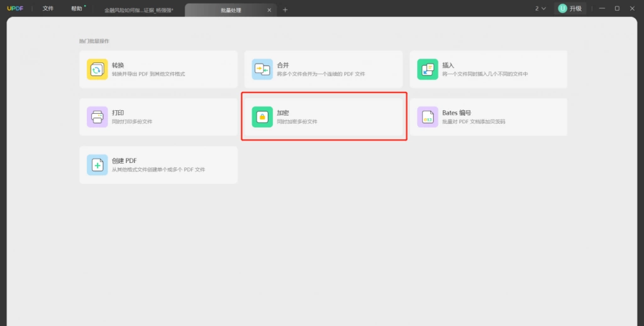Open the 文件 menu
Image resolution: width=644 pixels, height=326 pixels.
48,9
